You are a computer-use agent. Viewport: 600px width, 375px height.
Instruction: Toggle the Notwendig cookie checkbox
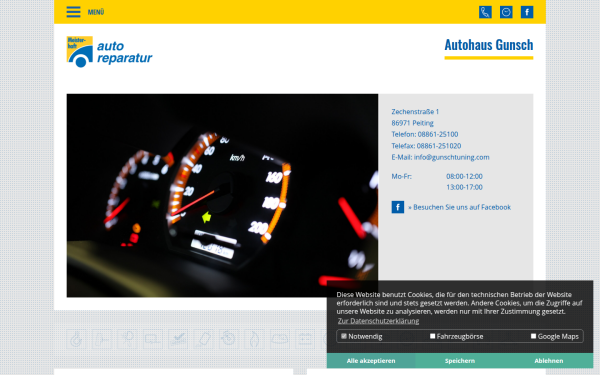point(344,336)
